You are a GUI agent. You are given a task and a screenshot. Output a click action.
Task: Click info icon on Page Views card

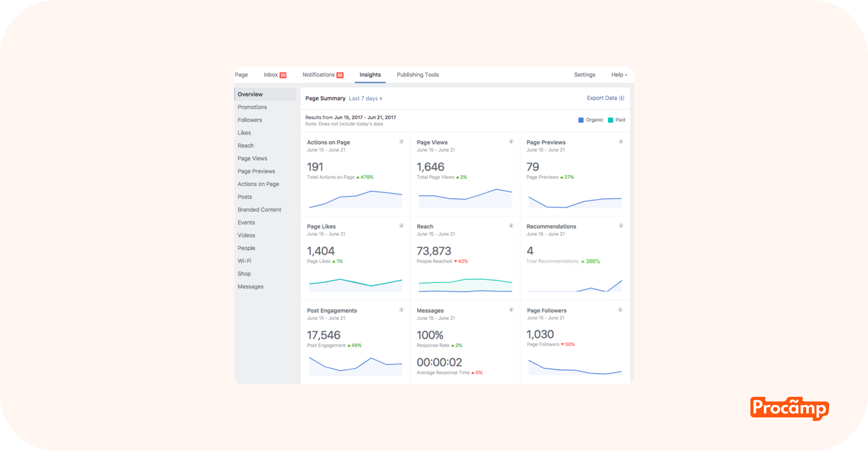(511, 141)
